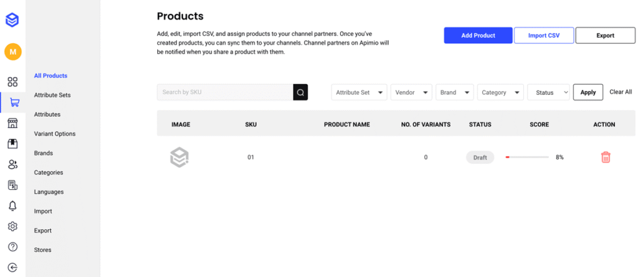Open Variant Options in the side menu
644x277 pixels.
(x=55, y=134)
